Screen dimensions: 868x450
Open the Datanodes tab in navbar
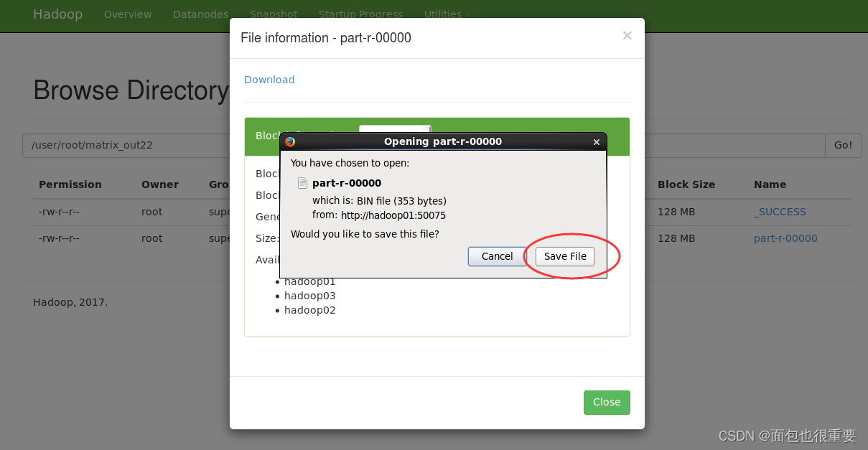coord(201,14)
